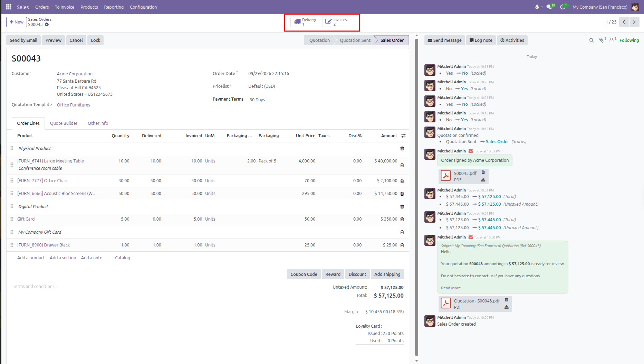The height and width of the screenshot is (364, 644).
Task: Go to the previous record arrow
Action: pyautogui.click(x=624, y=22)
